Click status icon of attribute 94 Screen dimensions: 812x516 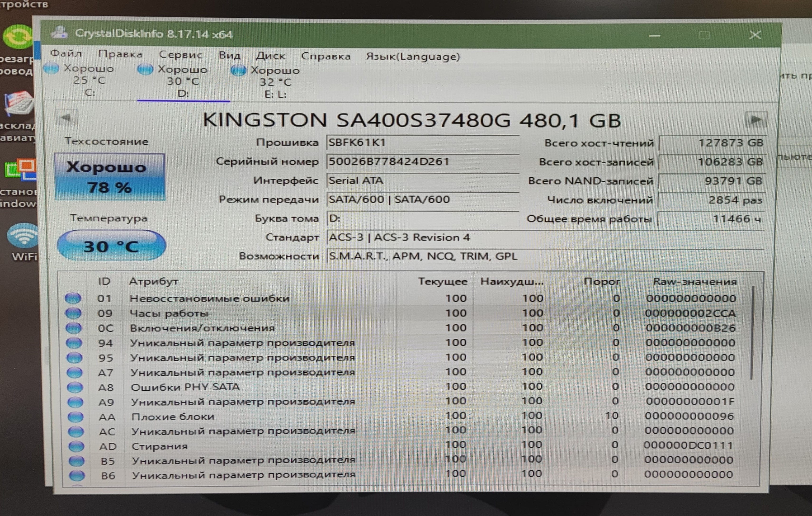point(74,343)
